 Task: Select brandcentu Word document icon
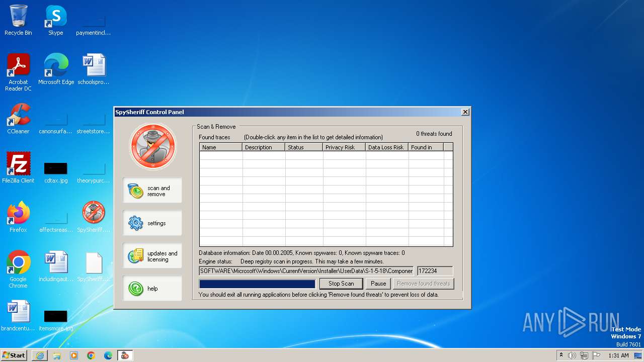[x=18, y=316]
